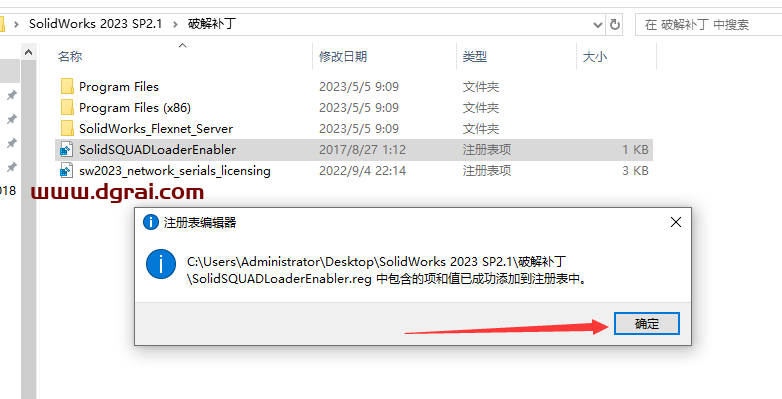782x399 pixels.
Task: Click the 破解补丁 breadcrumb segment
Action: click(x=211, y=24)
